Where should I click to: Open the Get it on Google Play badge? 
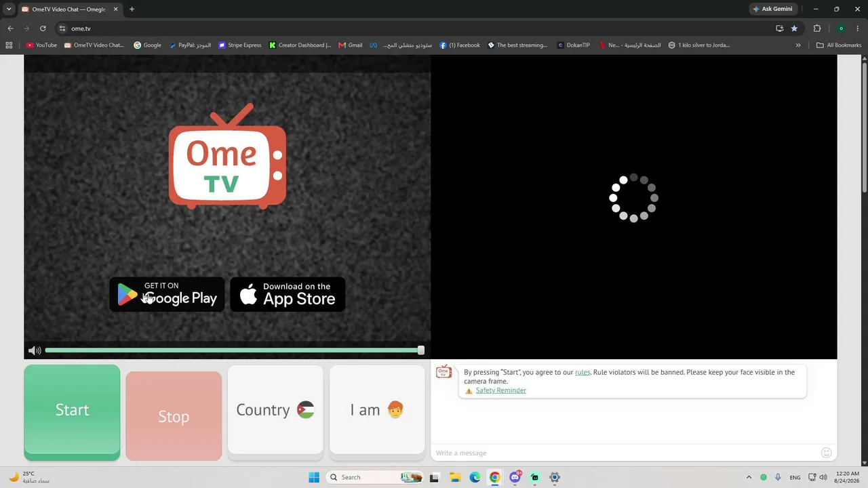click(x=167, y=294)
